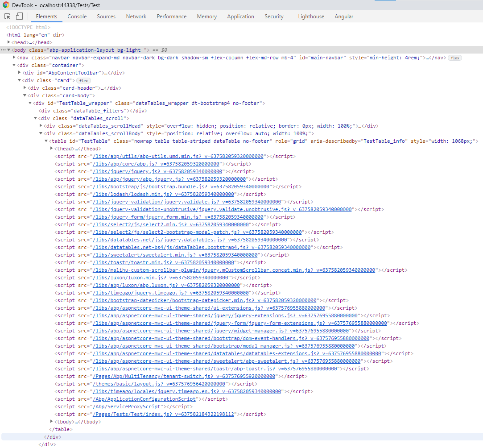The image size is (483, 448).
Task: Collapse the container div
Action: pos(14,65)
